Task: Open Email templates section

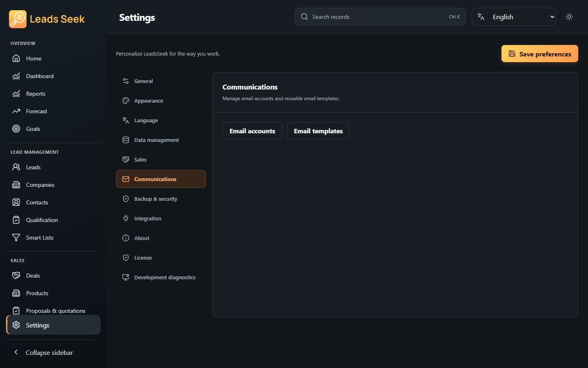Action: click(318, 131)
